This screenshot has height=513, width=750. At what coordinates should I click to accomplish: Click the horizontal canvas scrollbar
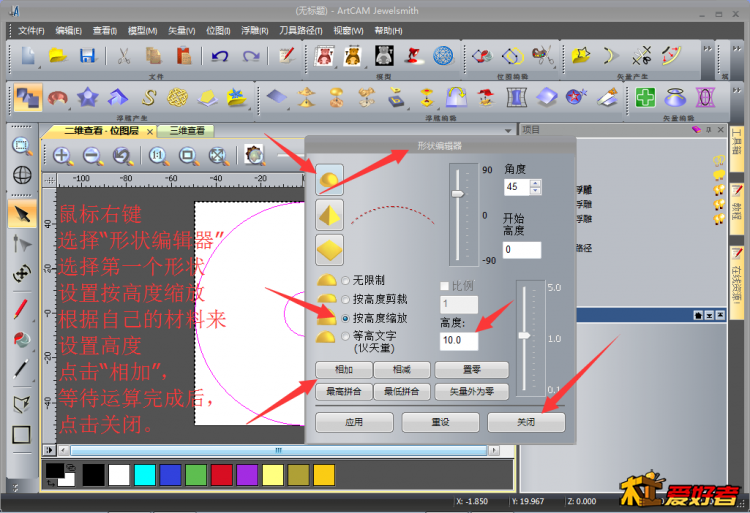(278, 450)
